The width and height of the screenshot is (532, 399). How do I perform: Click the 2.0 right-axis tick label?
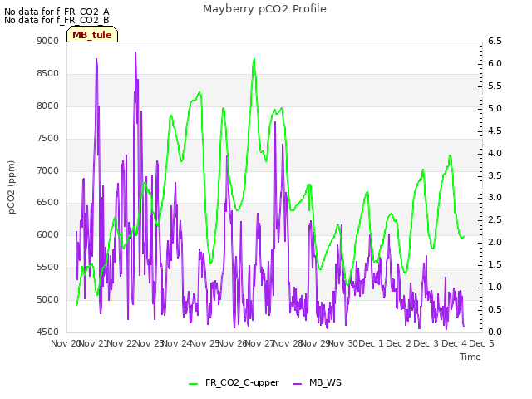point(495,242)
